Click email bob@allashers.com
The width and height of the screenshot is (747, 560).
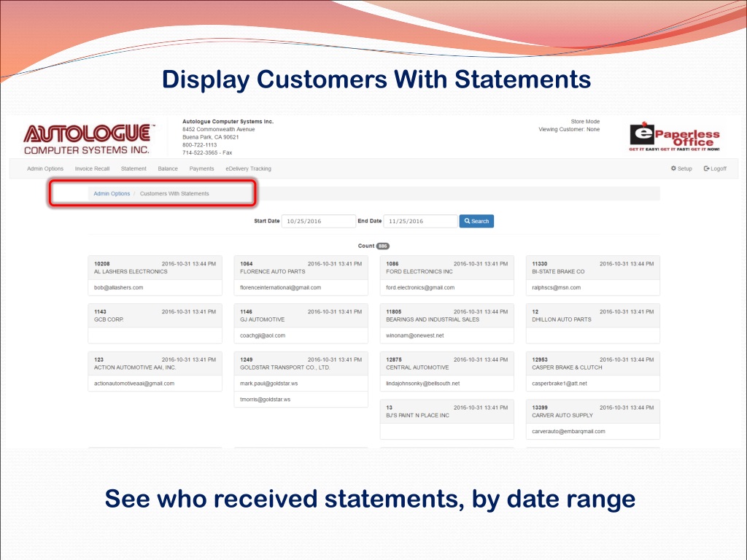coord(119,287)
